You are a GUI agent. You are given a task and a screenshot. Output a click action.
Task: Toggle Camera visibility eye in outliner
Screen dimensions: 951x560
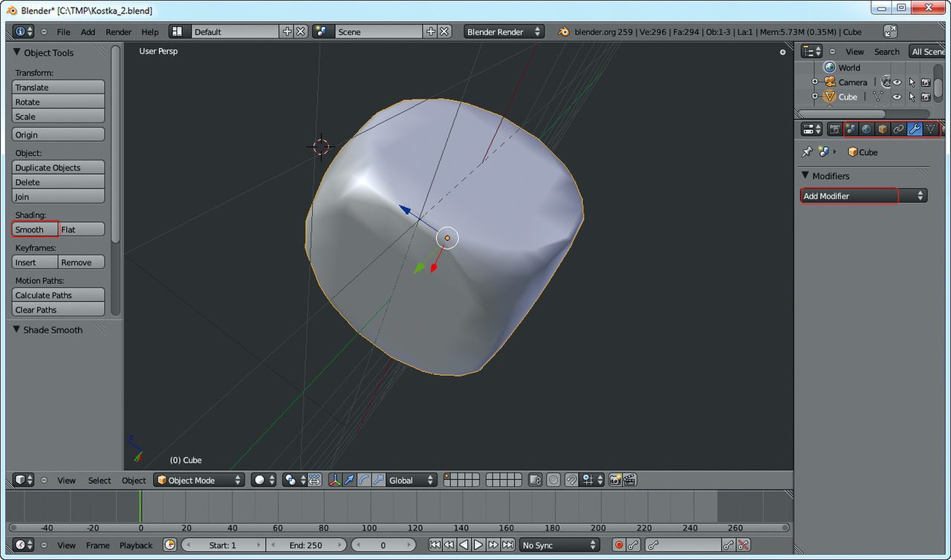point(897,82)
